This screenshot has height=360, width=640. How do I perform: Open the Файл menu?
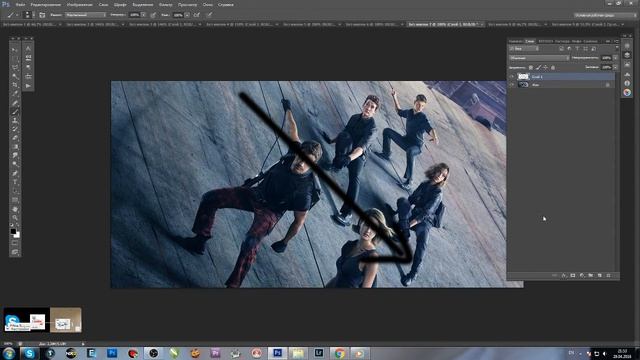click(x=20, y=4)
